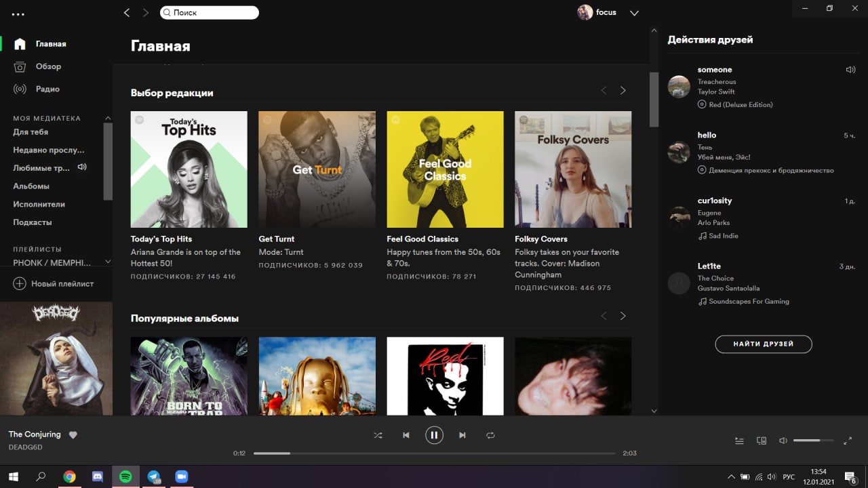Open Telegram from the taskbar

click(154, 476)
